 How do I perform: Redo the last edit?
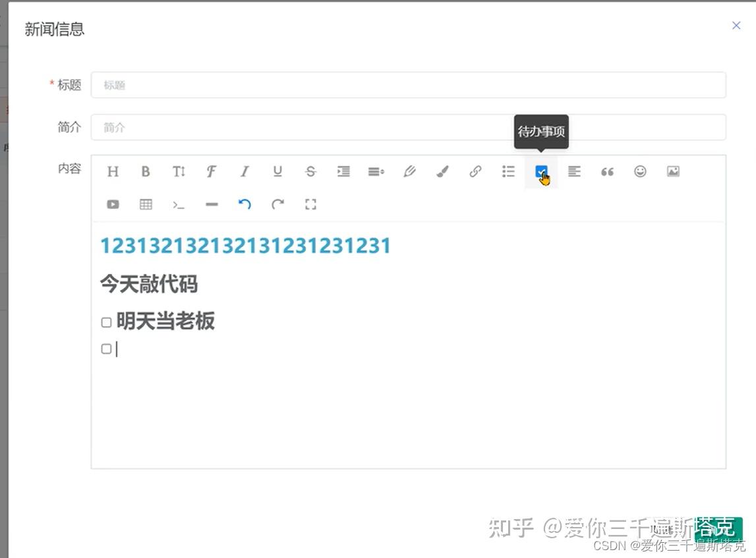[277, 204]
